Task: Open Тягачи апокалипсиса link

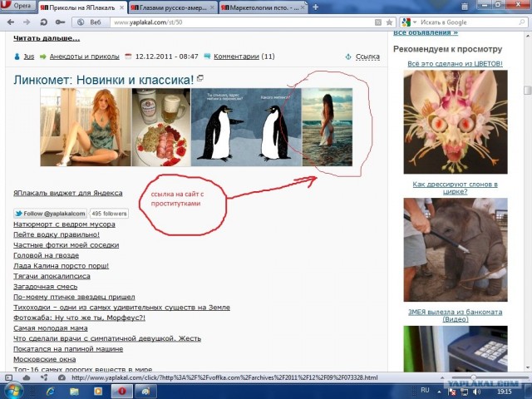Action: pyautogui.click(x=52, y=276)
